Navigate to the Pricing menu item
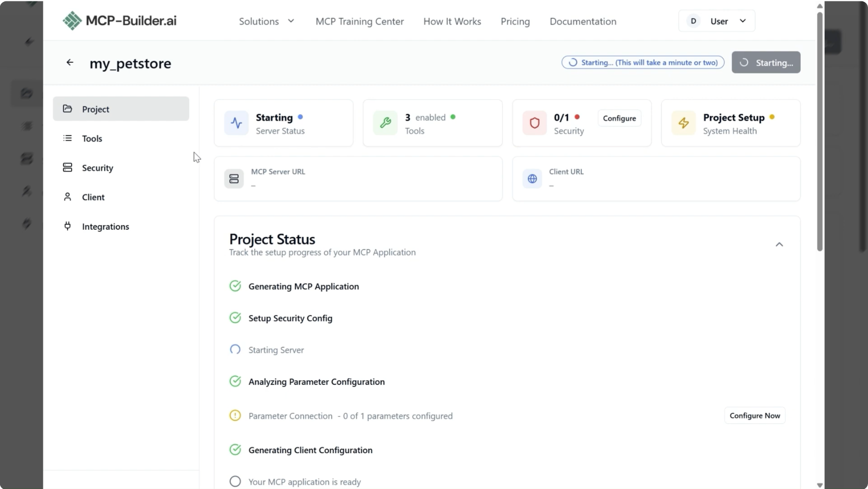Screen dimensions: 868x489 [x=515, y=21]
